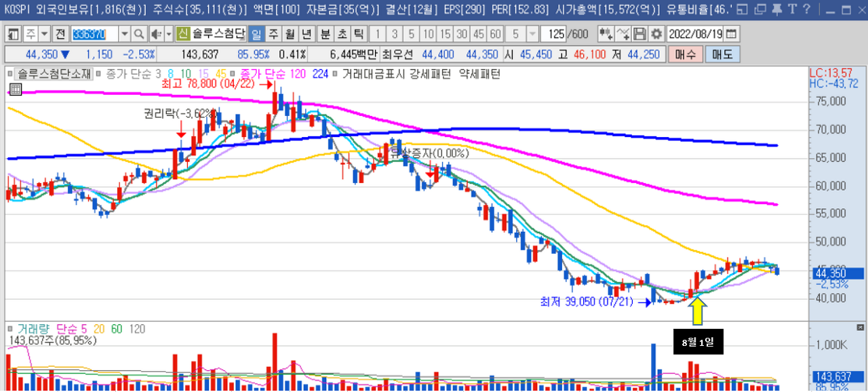The image size is (868, 392).
Task: Click the stock code input field 336370
Action: [x=94, y=34]
